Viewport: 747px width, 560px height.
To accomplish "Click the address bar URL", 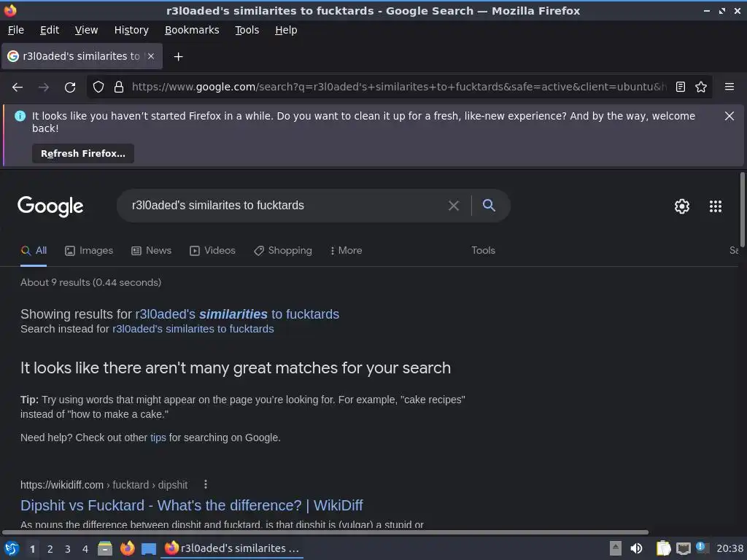I will click(399, 87).
